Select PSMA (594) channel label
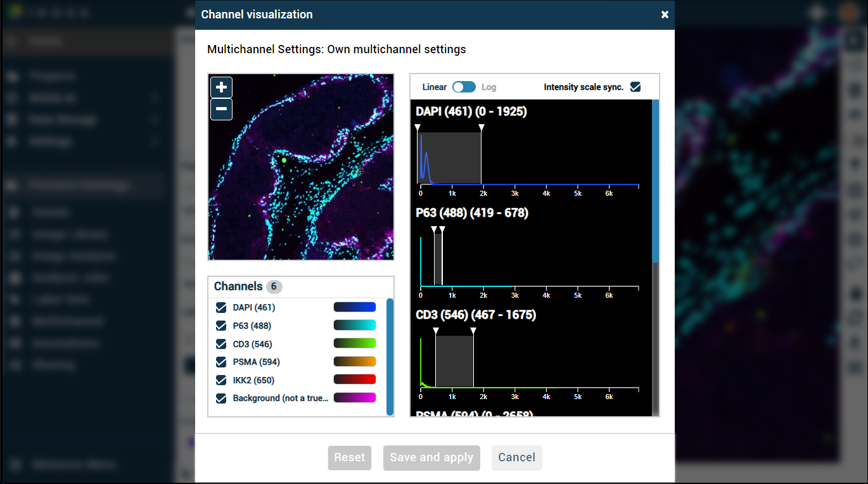This screenshot has width=868, height=484. coord(256,362)
